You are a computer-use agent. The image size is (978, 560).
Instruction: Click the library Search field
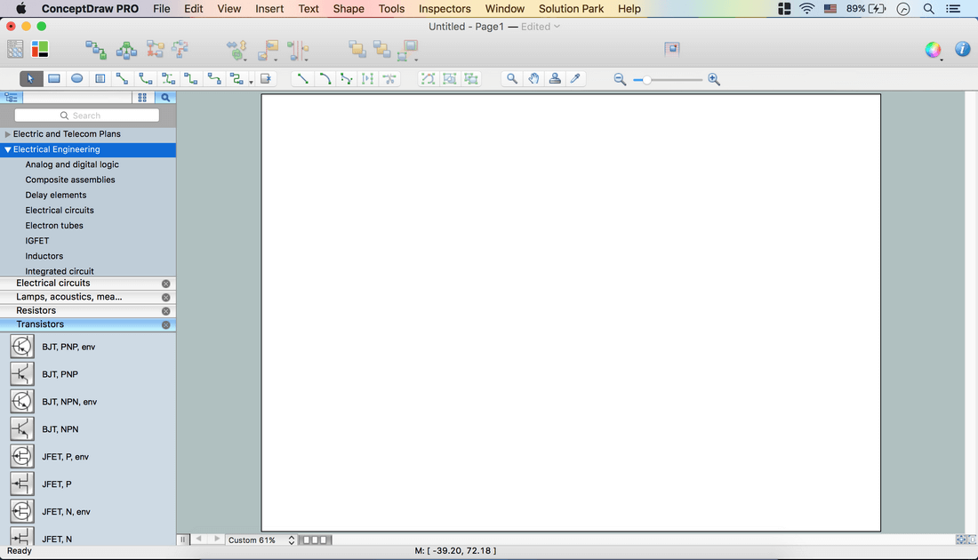coord(87,116)
